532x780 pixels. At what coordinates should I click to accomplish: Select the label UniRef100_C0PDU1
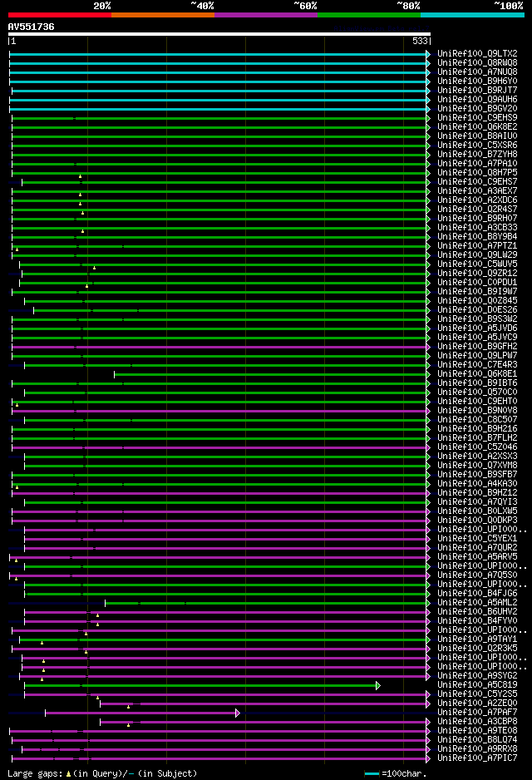[477, 282]
